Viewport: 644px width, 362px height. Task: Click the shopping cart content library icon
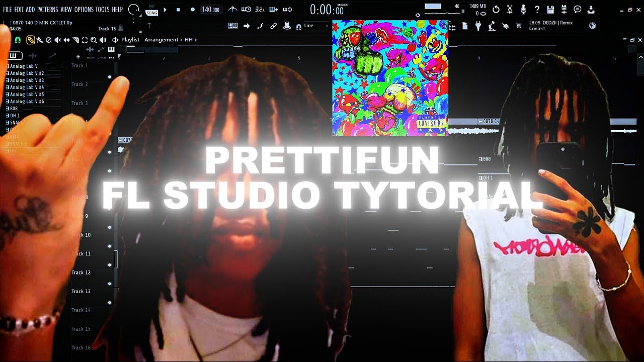[519, 26]
